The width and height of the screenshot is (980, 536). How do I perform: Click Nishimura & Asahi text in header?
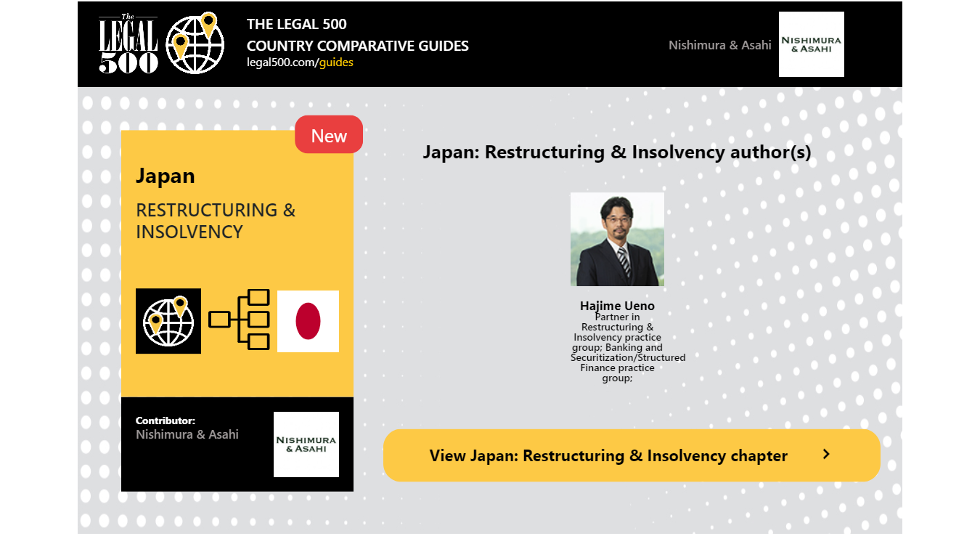[x=719, y=45]
